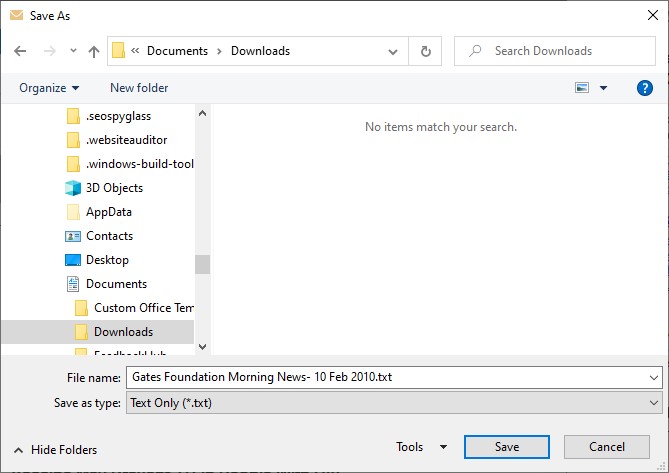Click the Contacts card icon
Image resolution: width=669 pixels, height=473 pixels.
click(73, 236)
